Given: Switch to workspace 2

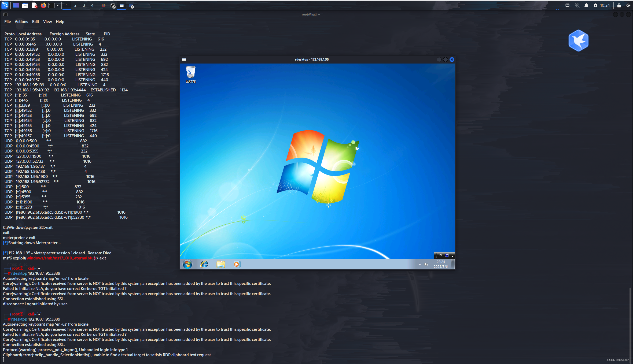Looking at the screenshot, I should click(x=75, y=5).
